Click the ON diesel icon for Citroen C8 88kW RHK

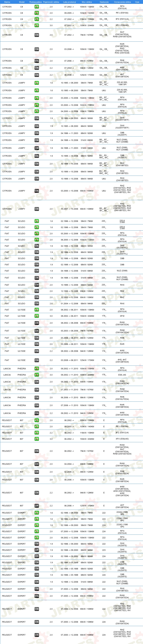[37, 61]
